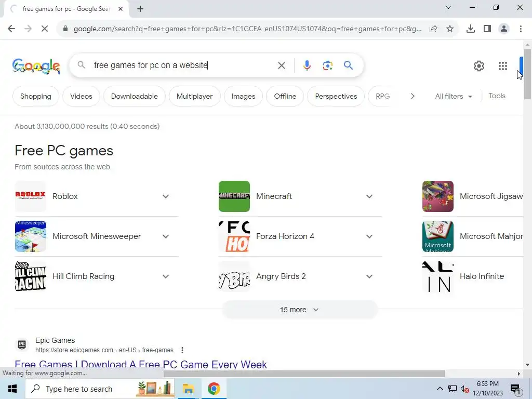Select the Multiplayer filter chip
This screenshot has width=532, height=399.
[x=194, y=96]
